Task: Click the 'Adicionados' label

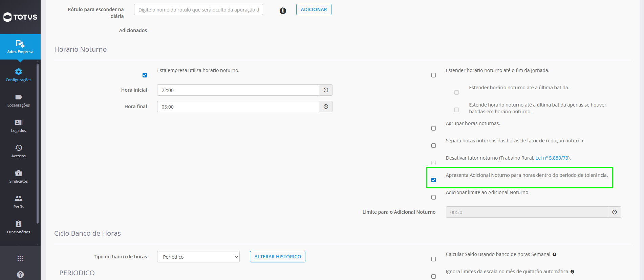Action: (x=133, y=30)
